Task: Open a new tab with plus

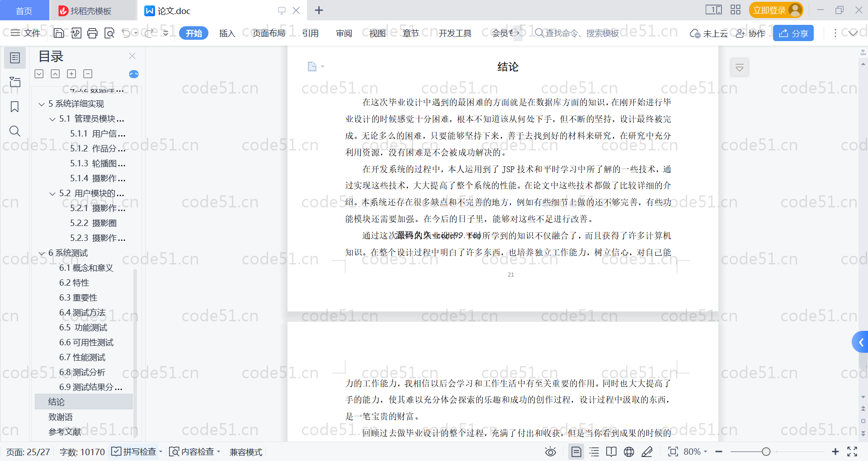Action: click(319, 10)
